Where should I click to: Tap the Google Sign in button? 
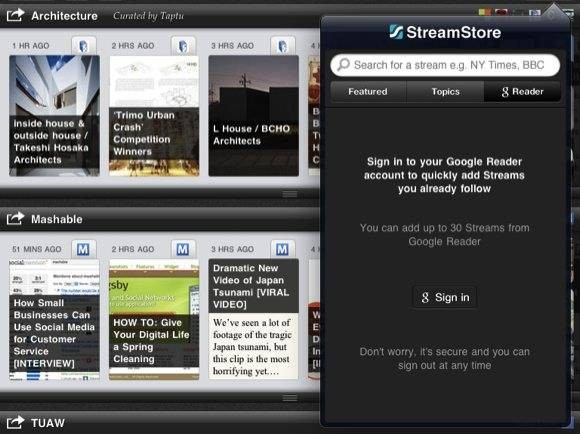445,297
